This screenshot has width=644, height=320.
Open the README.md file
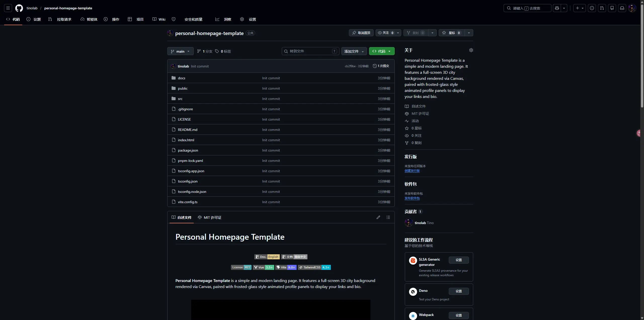(188, 130)
